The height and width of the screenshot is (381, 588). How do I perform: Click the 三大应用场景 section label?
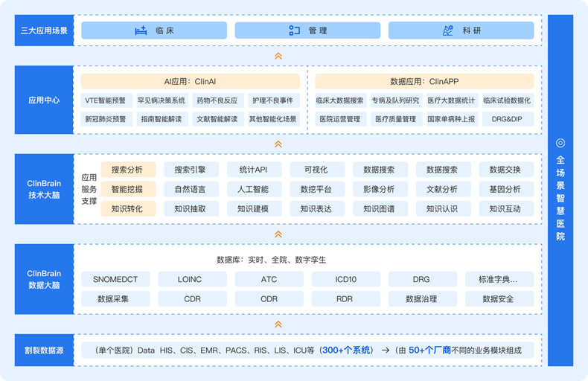pyautogui.click(x=44, y=31)
